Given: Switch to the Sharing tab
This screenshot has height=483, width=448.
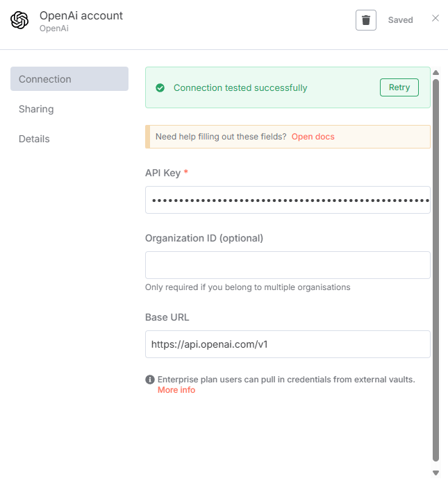Looking at the screenshot, I should (36, 109).
